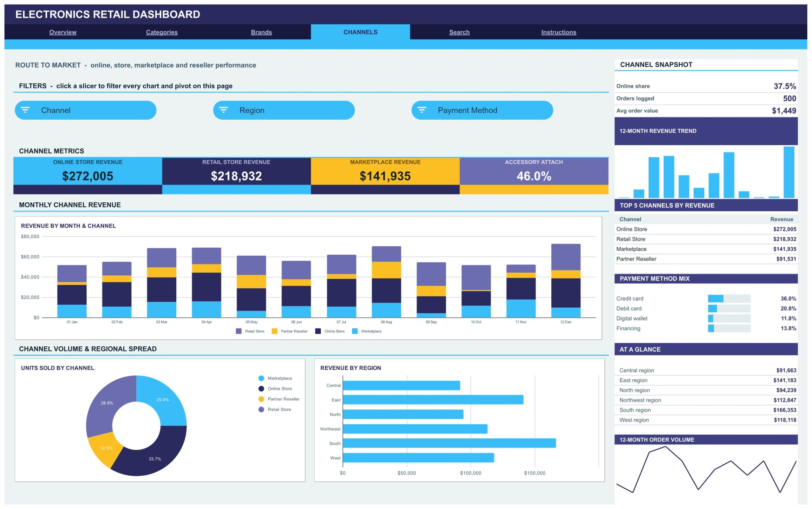Select the Online Store row in Top 5 table

coord(706,229)
